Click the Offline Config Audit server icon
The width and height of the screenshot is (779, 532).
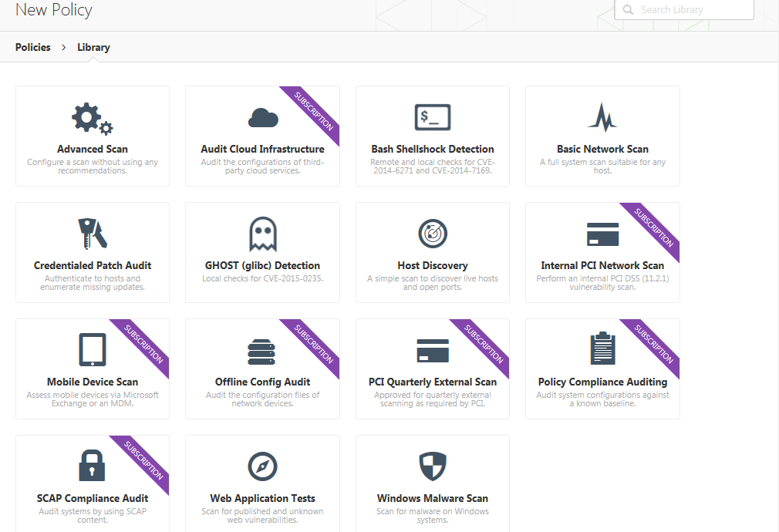(261, 352)
